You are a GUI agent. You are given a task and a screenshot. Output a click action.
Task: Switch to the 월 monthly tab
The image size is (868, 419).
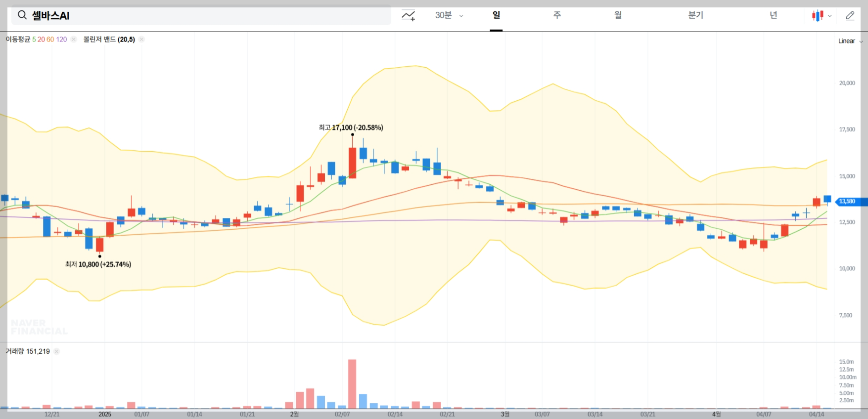618,15
